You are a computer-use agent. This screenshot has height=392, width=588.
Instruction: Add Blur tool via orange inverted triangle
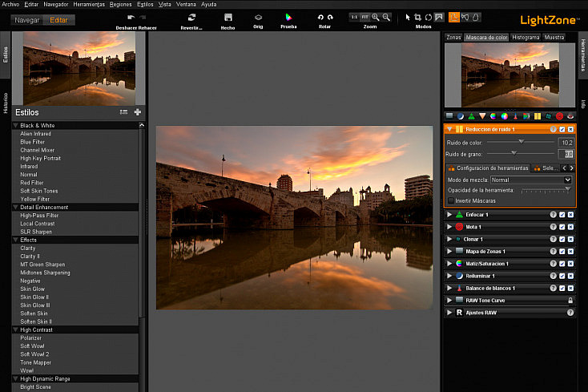pos(482,116)
